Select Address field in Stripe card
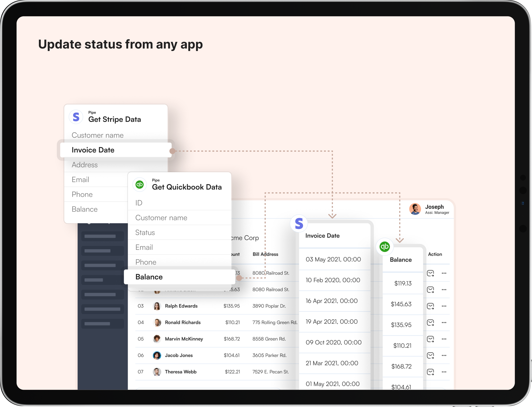This screenshot has height=407, width=532. point(116,165)
